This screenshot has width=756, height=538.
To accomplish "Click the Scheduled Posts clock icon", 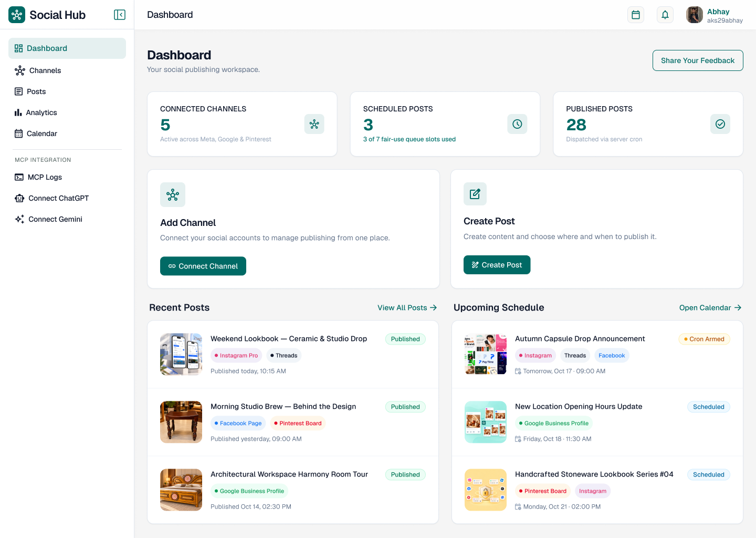I will click(517, 124).
